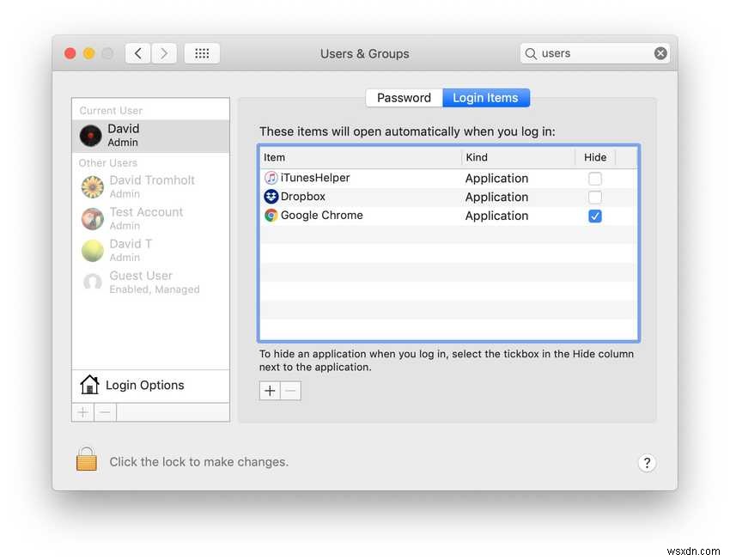The image size is (730, 560).
Task: Select the Login Items tab
Action: pyautogui.click(x=485, y=98)
